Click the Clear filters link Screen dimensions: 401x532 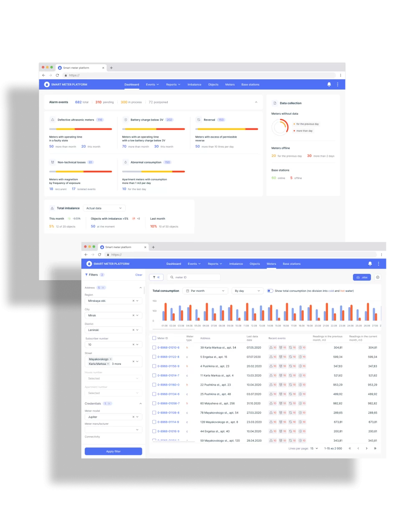point(139,275)
